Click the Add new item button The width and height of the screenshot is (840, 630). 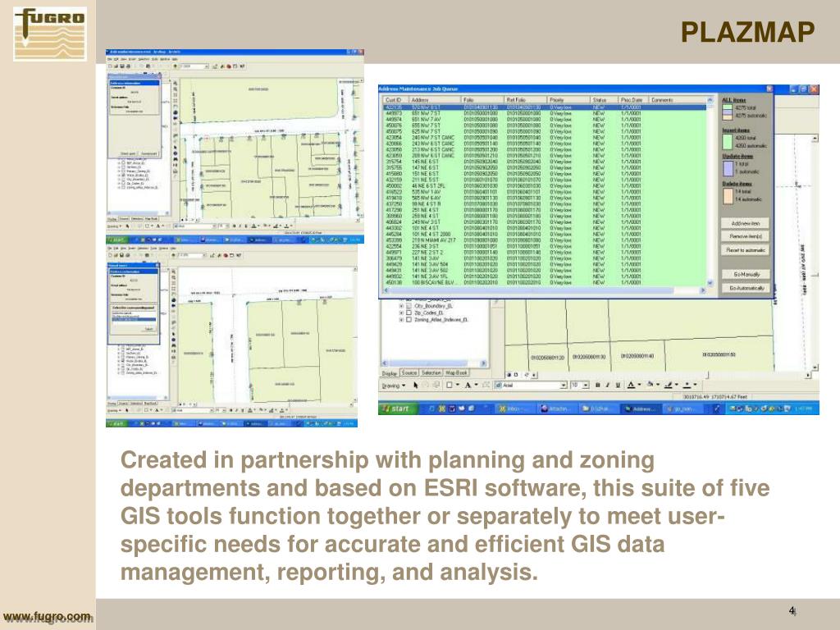click(746, 223)
